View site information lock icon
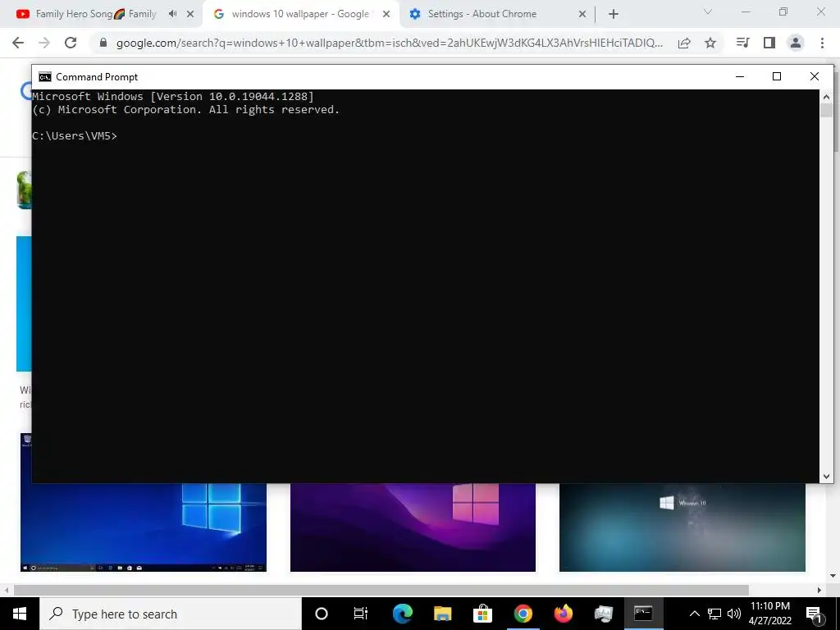Screen dimensions: 840x630 (103, 43)
